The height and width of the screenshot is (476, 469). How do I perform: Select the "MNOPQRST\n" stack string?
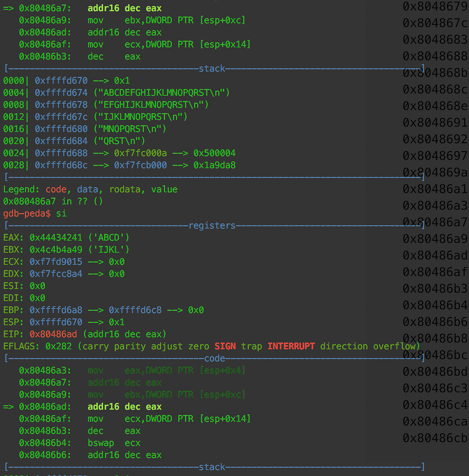click(130, 129)
